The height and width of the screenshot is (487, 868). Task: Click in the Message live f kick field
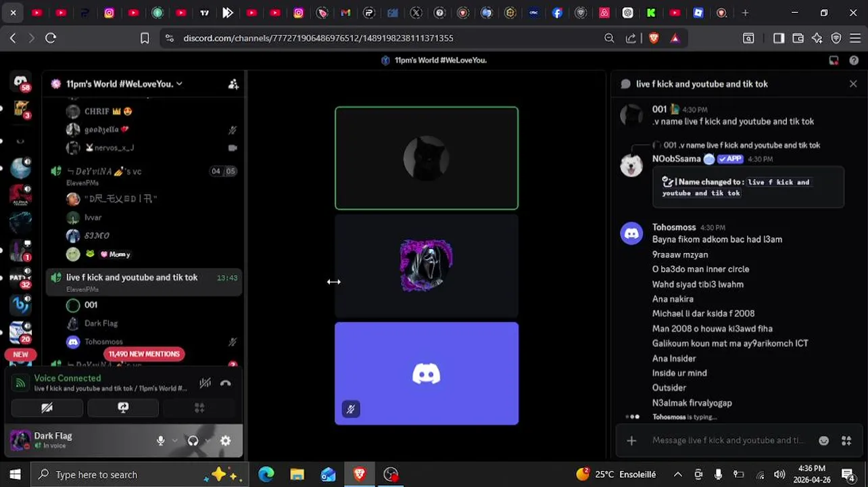[729, 440]
